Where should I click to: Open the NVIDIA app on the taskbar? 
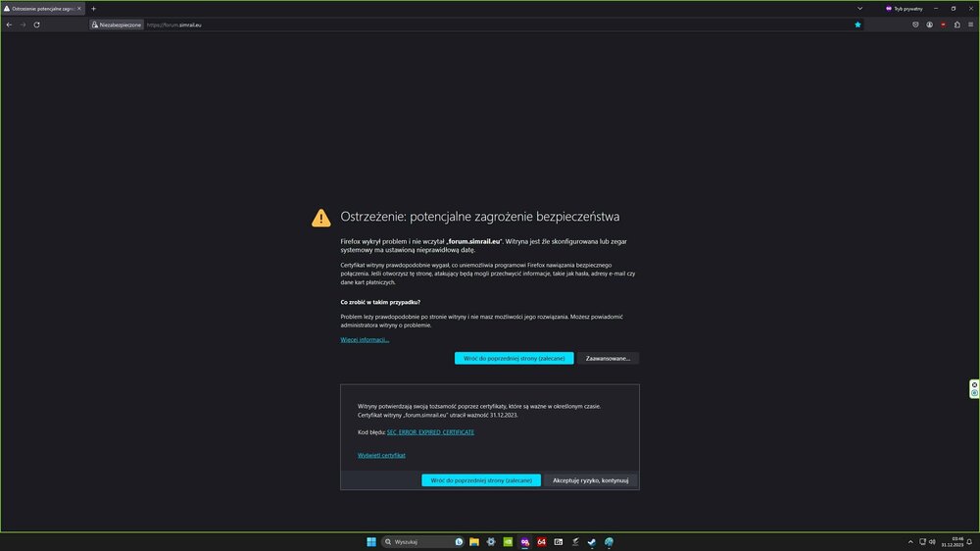tap(508, 541)
